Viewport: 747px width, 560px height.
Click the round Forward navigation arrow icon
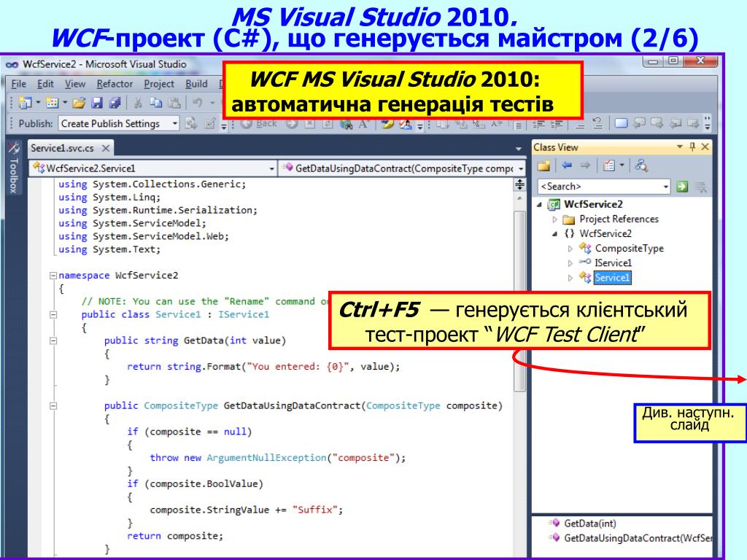click(x=292, y=124)
